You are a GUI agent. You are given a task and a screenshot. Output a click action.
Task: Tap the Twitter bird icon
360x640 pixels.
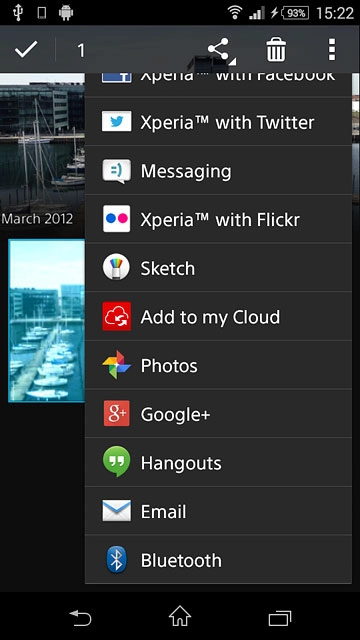[x=117, y=121]
